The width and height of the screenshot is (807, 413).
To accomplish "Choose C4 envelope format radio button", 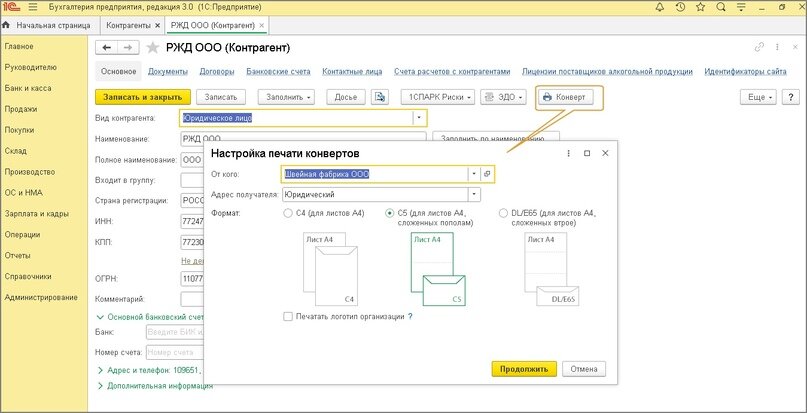I will 288,213.
